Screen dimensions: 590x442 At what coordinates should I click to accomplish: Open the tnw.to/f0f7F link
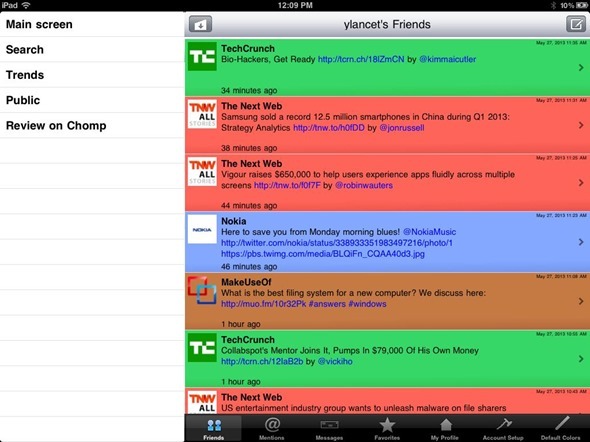(x=287, y=185)
